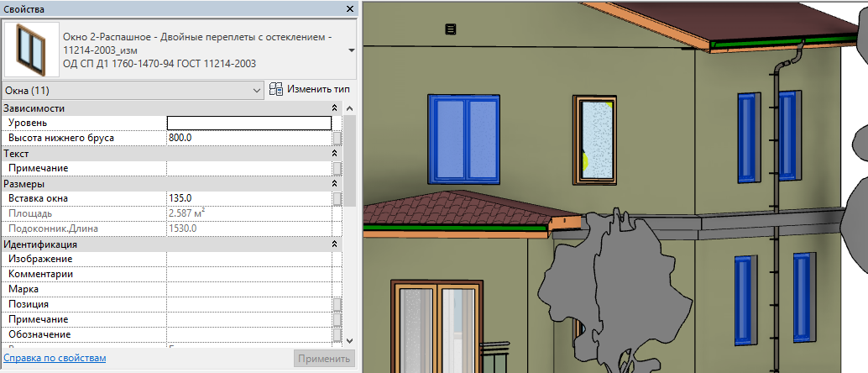The height and width of the screenshot is (373, 868).
Task: Click the window type preview thumbnail
Action: pyautogui.click(x=32, y=50)
